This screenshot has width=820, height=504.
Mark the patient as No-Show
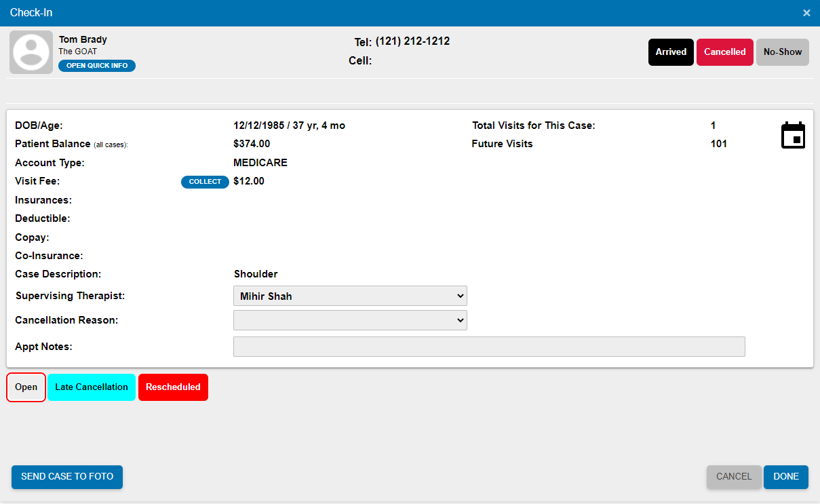pyautogui.click(x=782, y=52)
